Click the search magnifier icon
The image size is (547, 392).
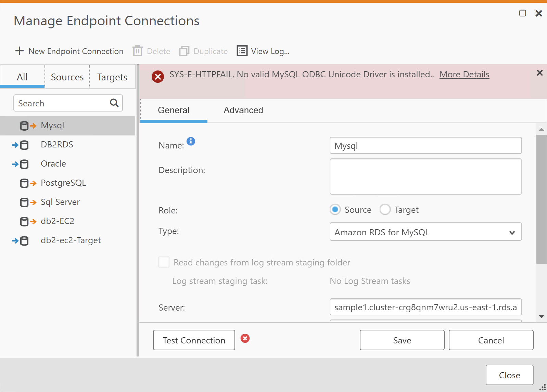[114, 103]
